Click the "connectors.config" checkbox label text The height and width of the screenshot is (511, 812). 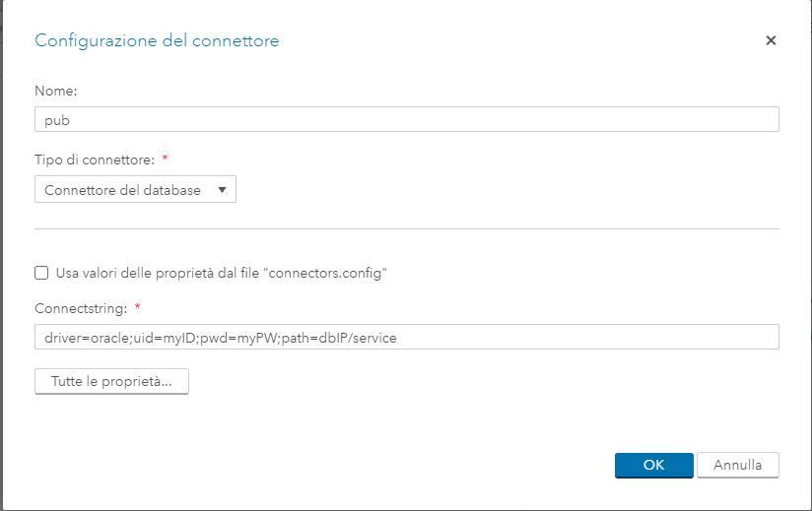(x=221, y=273)
